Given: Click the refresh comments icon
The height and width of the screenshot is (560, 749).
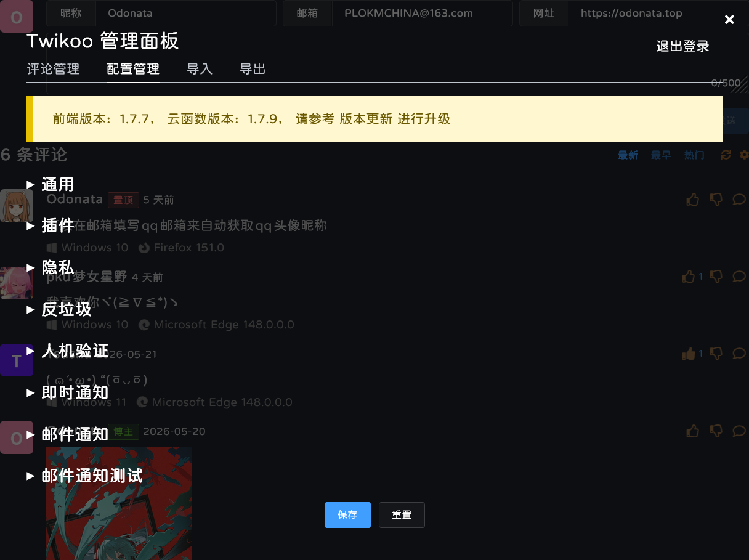Looking at the screenshot, I should [x=726, y=155].
